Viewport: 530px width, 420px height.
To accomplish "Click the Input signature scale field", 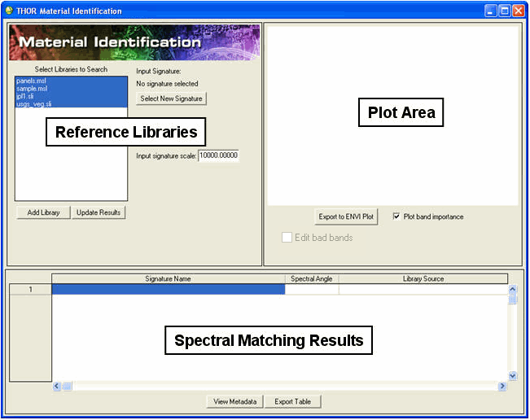I will (x=218, y=155).
